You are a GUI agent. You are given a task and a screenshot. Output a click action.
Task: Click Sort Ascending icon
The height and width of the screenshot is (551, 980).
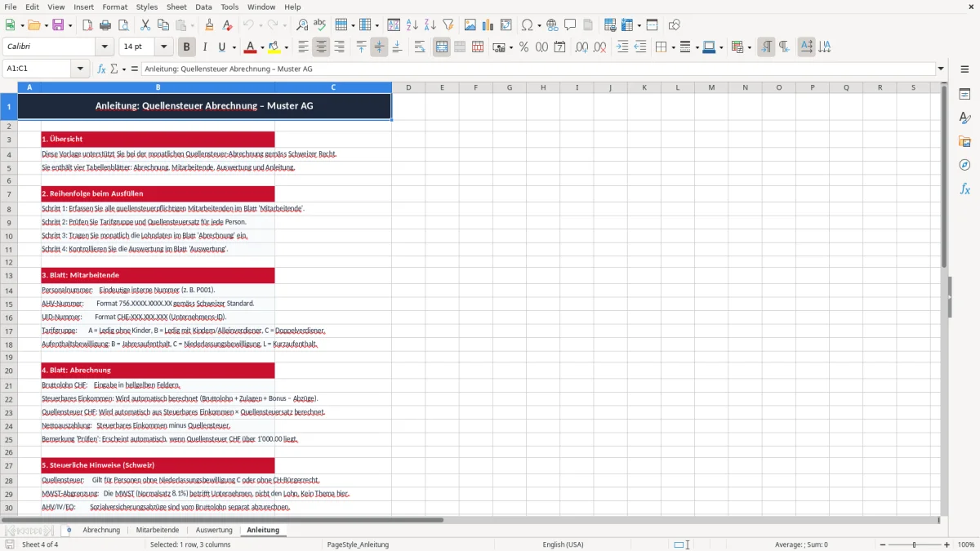(412, 25)
